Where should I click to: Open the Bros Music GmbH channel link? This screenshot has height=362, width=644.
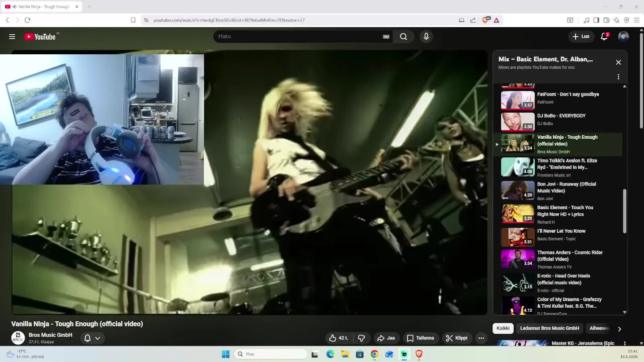(x=50, y=335)
